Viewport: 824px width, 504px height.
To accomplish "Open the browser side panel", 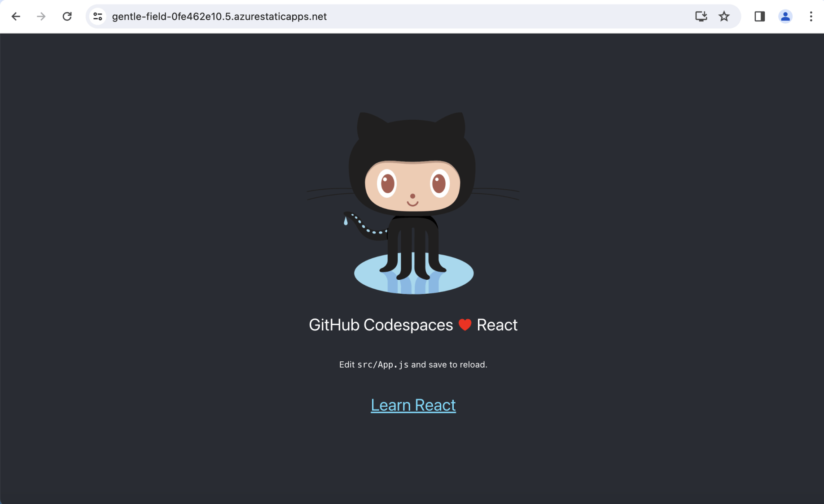I will 759,17.
